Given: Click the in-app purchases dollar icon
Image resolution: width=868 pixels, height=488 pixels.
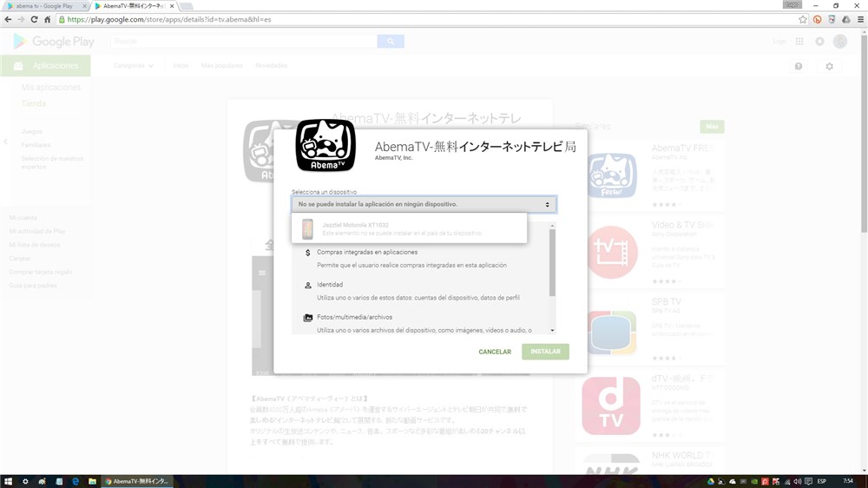Looking at the screenshot, I should 308,253.
